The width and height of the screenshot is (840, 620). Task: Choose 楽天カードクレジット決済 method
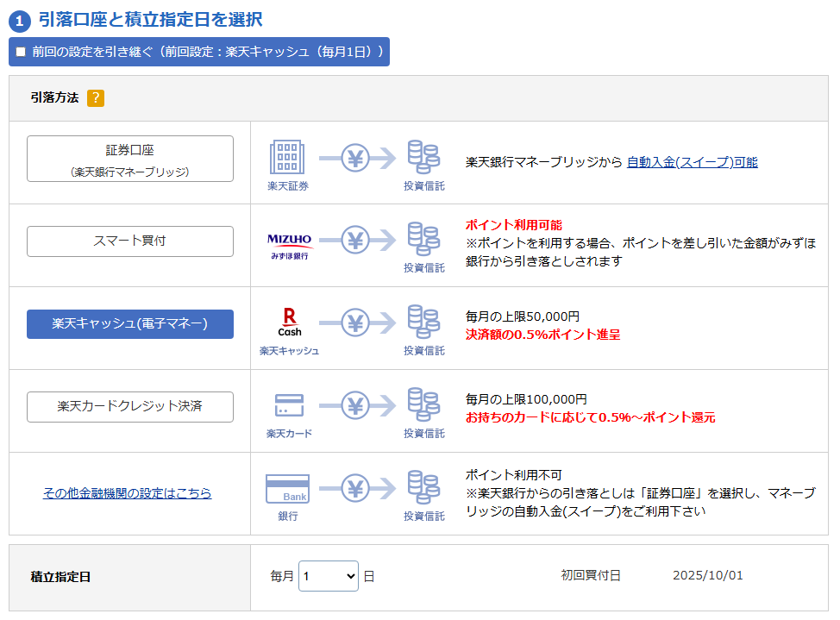(x=130, y=407)
